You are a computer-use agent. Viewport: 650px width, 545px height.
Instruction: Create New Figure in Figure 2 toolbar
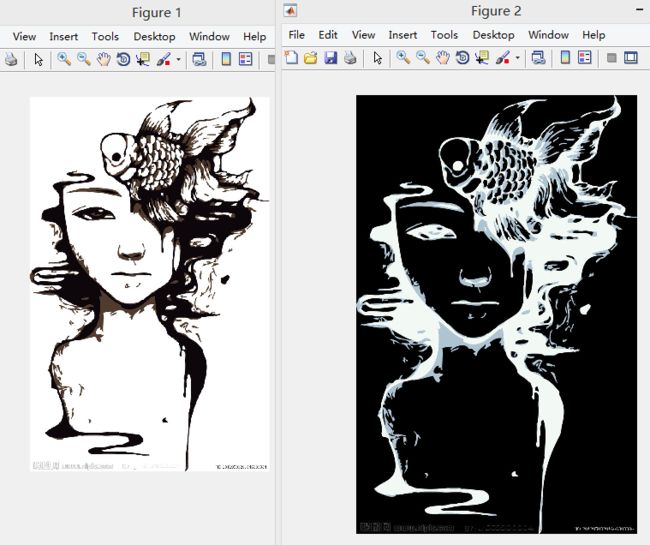[291, 58]
